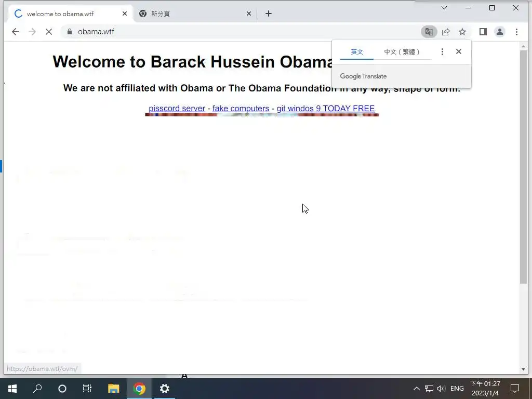Click the forward navigation arrow

pyautogui.click(x=32, y=32)
